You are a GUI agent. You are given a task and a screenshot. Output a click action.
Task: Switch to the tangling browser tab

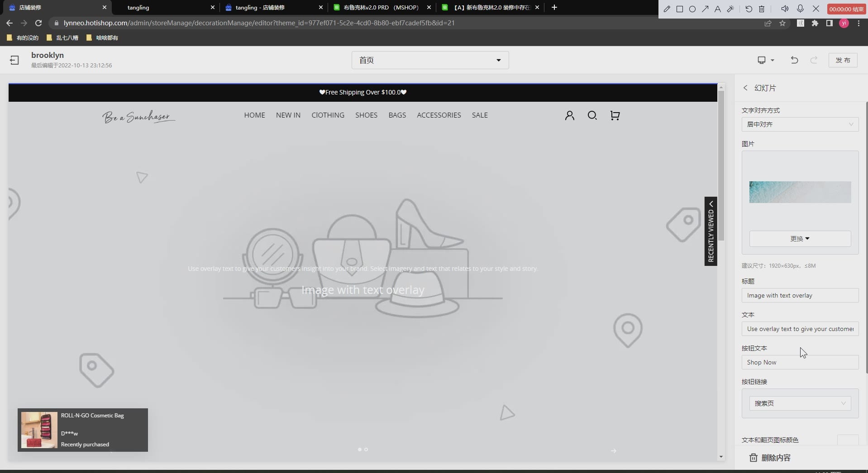point(165,8)
